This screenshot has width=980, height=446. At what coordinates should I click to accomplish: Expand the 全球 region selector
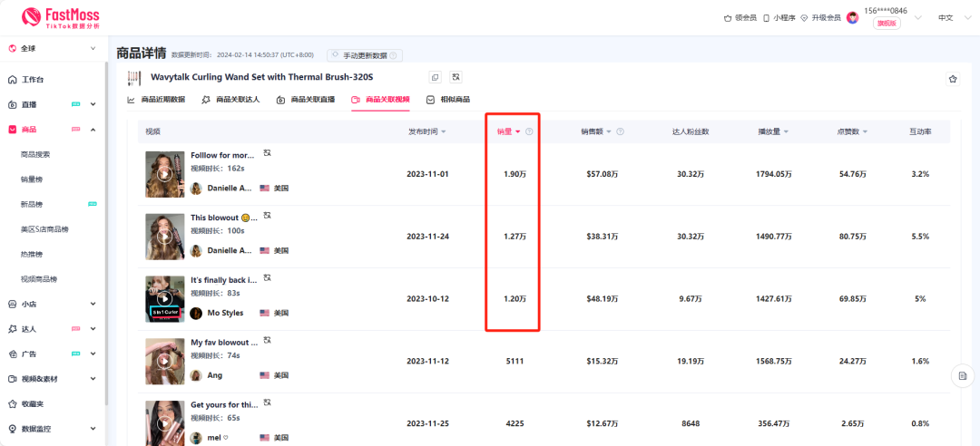(53, 48)
